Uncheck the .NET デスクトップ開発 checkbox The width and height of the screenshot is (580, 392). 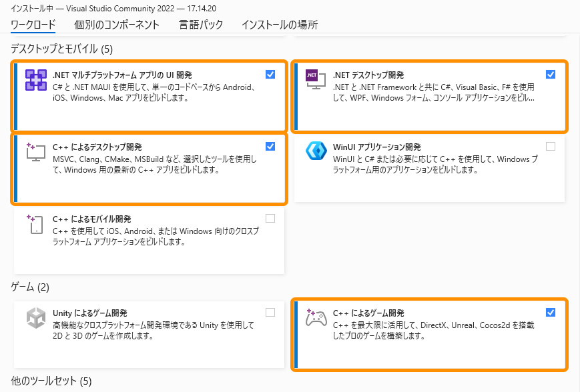pos(551,75)
